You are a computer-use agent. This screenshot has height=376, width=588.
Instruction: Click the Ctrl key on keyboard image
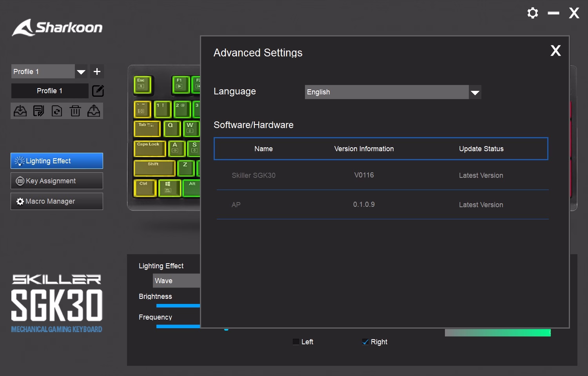(x=145, y=188)
